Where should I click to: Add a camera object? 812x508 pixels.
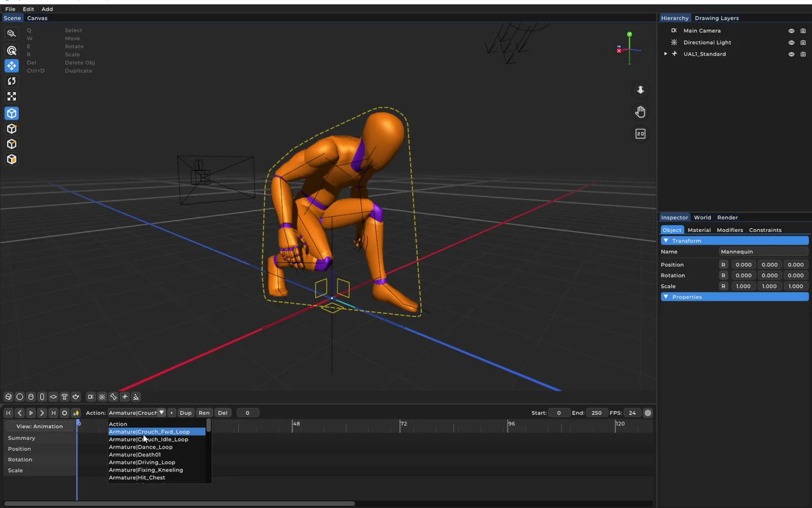point(91,397)
